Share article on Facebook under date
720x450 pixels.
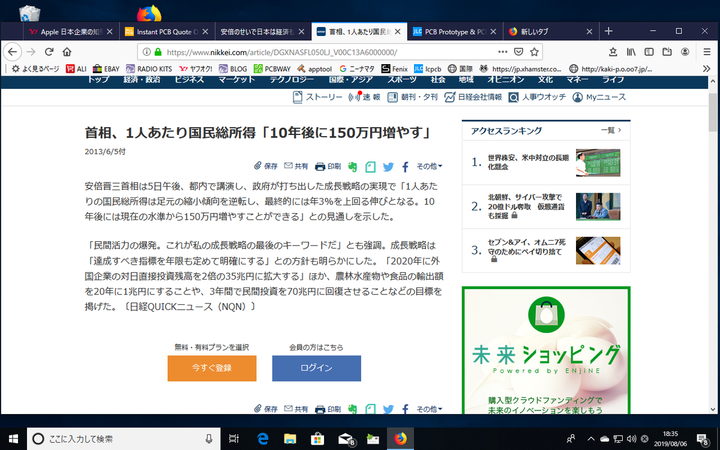pos(405,167)
